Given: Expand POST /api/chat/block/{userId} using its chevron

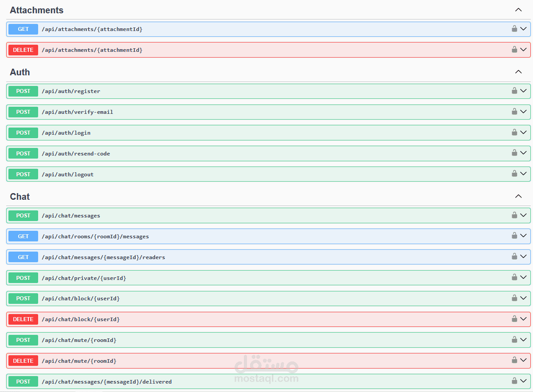Looking at the screenshot, I should 524,298.
